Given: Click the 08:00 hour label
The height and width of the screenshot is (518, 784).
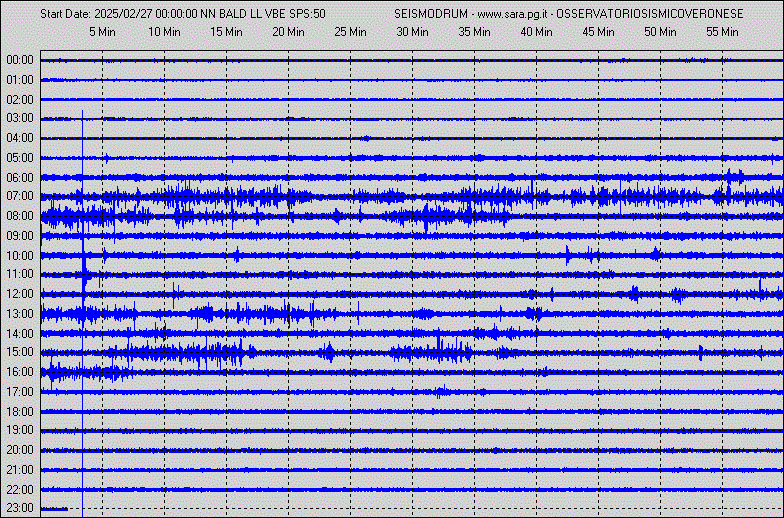Looking at the screenshot, I should tap(20, 216).
